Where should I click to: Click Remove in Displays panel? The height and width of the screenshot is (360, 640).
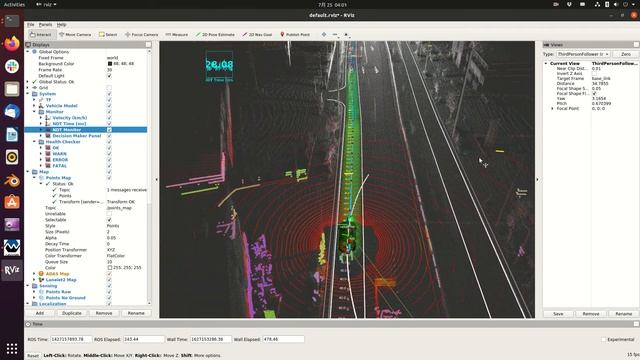[x=104, y=313]
